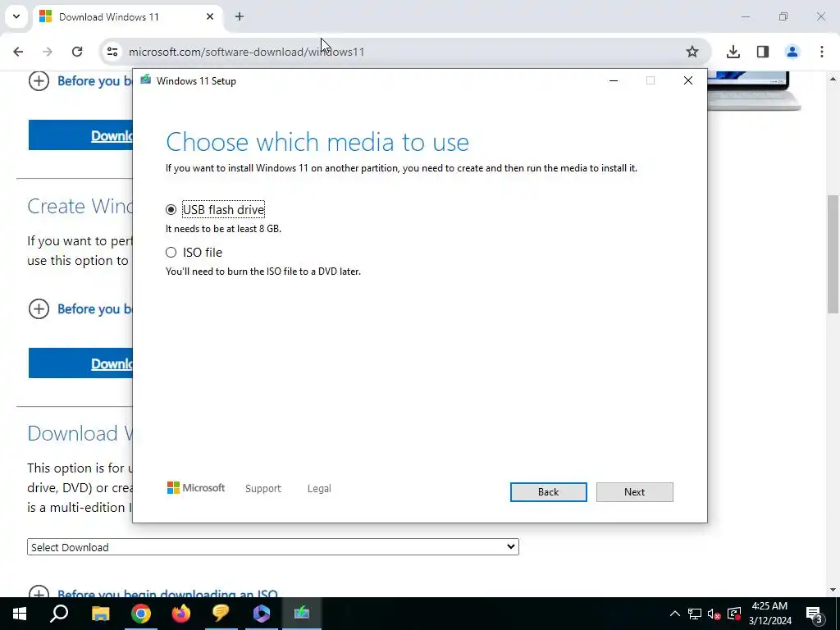Close the Windows 11 Setup dialog
The image size is (840, 630).
(x=688, y=80)
